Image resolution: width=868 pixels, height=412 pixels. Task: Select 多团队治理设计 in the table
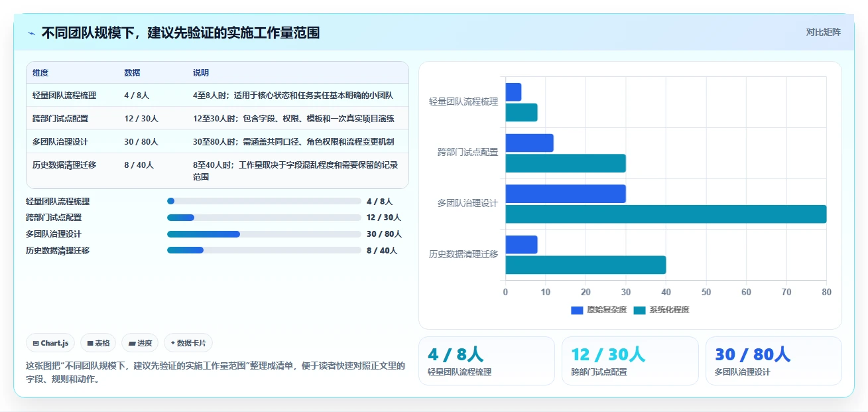[60, 142]
